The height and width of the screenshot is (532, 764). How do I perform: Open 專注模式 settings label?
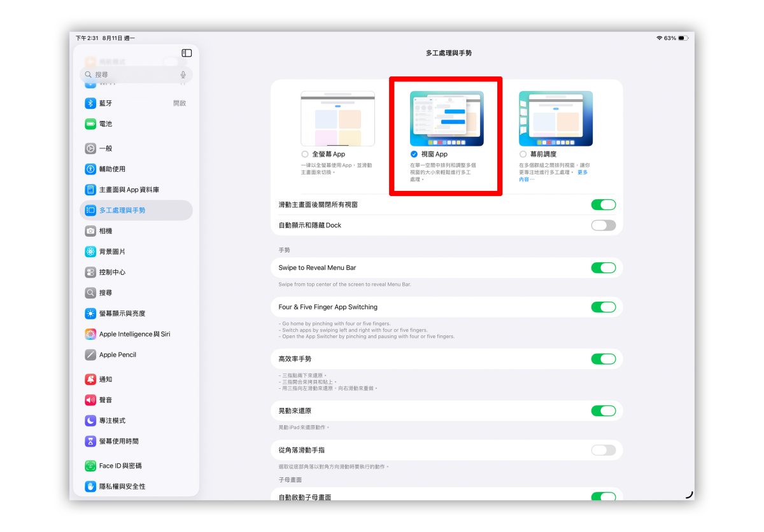pos(113,421)
